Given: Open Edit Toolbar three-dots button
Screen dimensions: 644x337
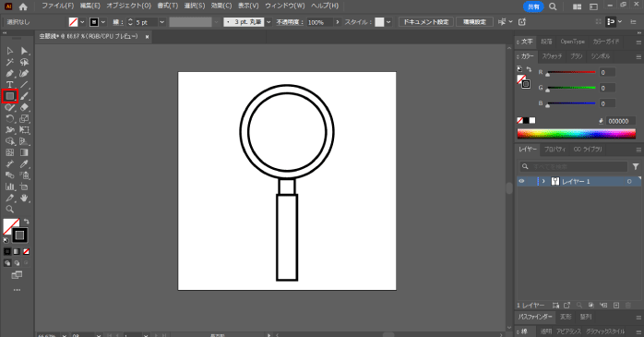Looking at the screenshot, I should pos(17,290).
